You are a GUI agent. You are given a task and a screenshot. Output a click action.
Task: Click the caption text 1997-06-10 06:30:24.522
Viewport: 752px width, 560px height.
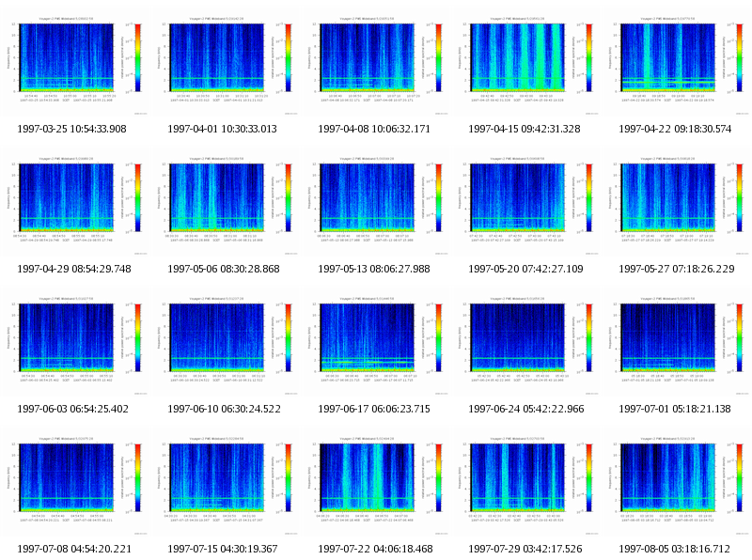click(x=224, y=409)
